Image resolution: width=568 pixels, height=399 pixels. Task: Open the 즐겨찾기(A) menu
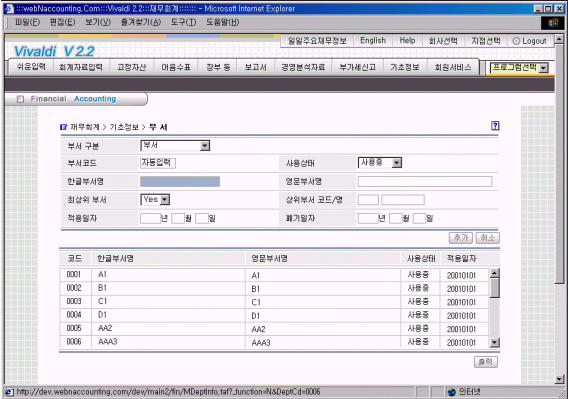[x=141, y=22]
